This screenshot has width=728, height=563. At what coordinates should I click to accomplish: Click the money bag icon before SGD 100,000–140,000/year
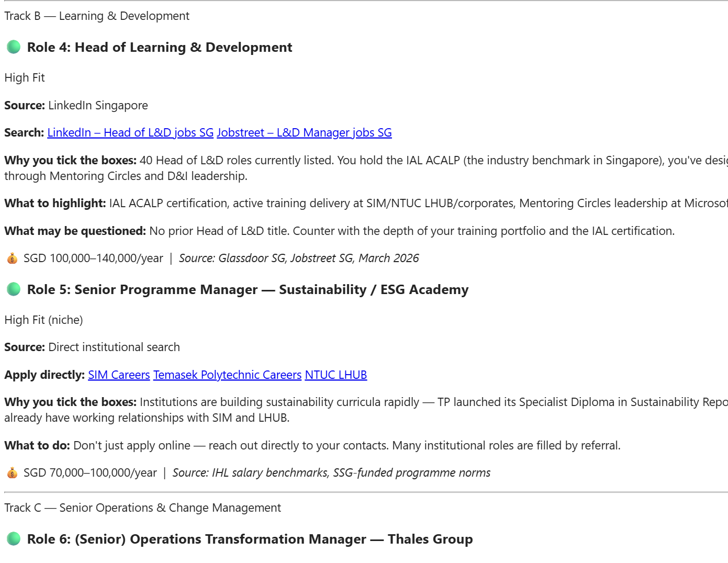pyautogui.click(x=12, y=258)
